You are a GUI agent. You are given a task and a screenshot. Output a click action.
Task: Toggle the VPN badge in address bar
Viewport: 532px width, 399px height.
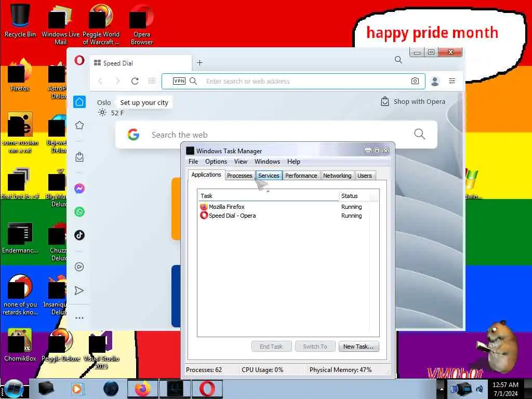[179, 81]
